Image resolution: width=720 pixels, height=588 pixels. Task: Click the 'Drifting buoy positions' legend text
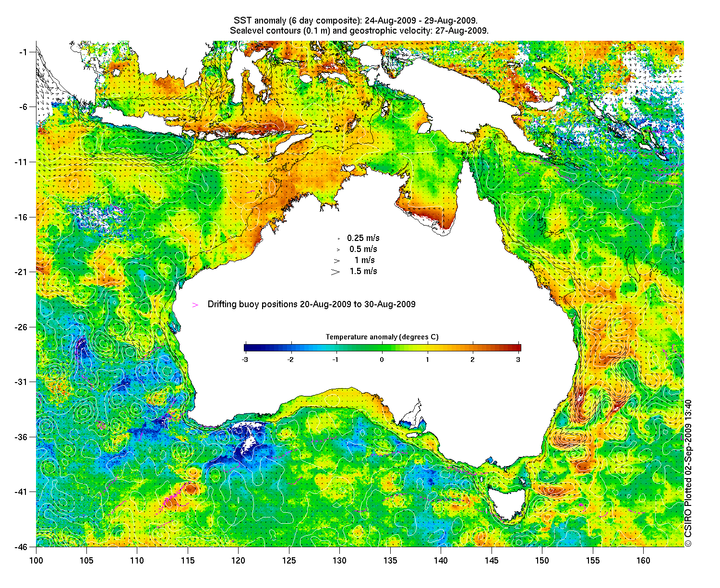point(312,304)
